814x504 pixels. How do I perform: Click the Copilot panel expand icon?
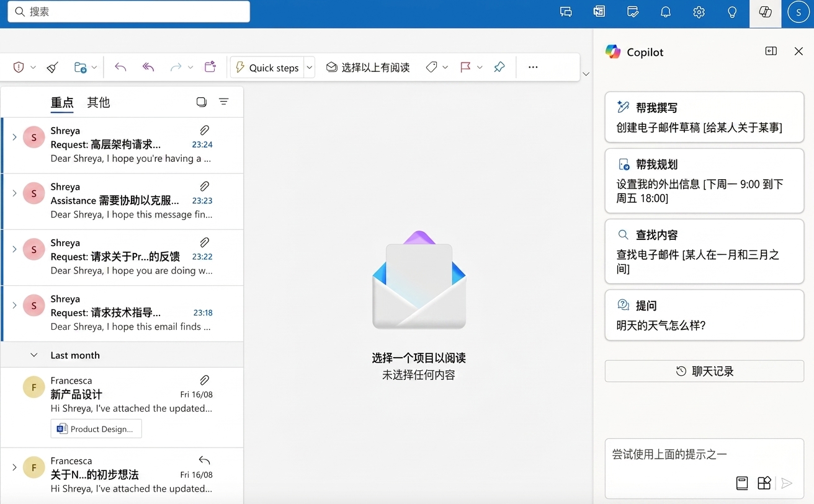pyautogui.click(x=771, y=51)
